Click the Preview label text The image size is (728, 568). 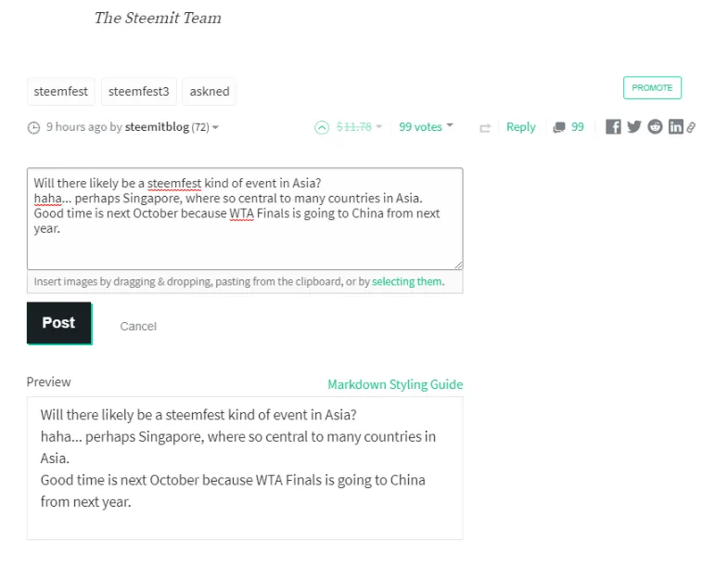(49, 381)
